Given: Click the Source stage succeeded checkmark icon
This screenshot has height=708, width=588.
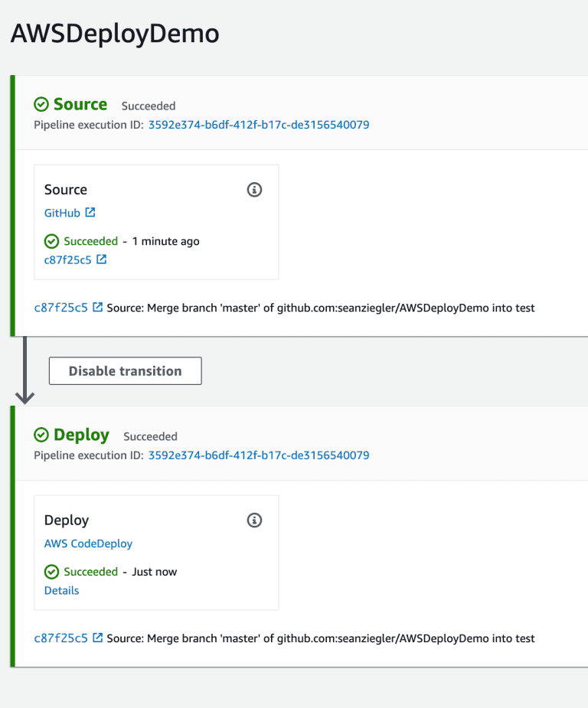Looking at the screenshot, I should coord(41,104).
